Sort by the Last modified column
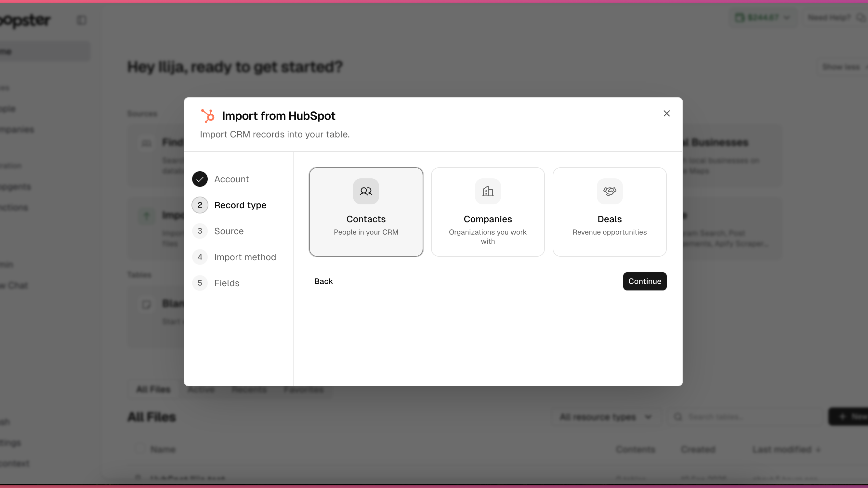The image size is (868, 488). (786, 449)
